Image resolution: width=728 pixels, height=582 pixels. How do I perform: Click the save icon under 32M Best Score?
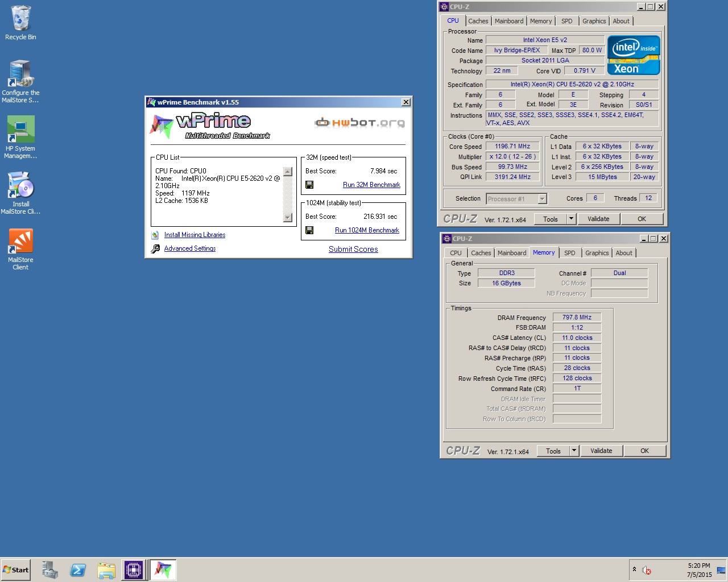(309, 185)
